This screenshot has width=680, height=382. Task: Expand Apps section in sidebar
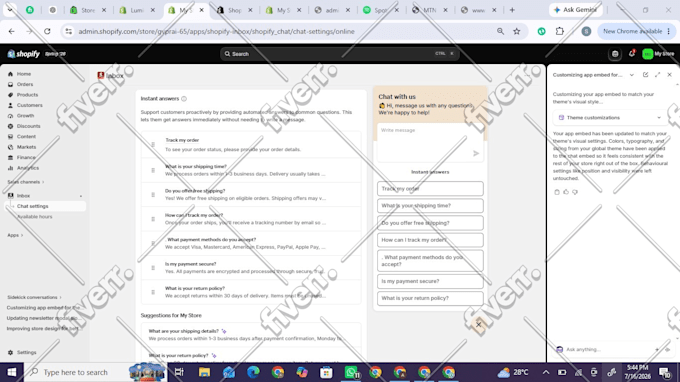pyautogui.click(x=15, y=235)
